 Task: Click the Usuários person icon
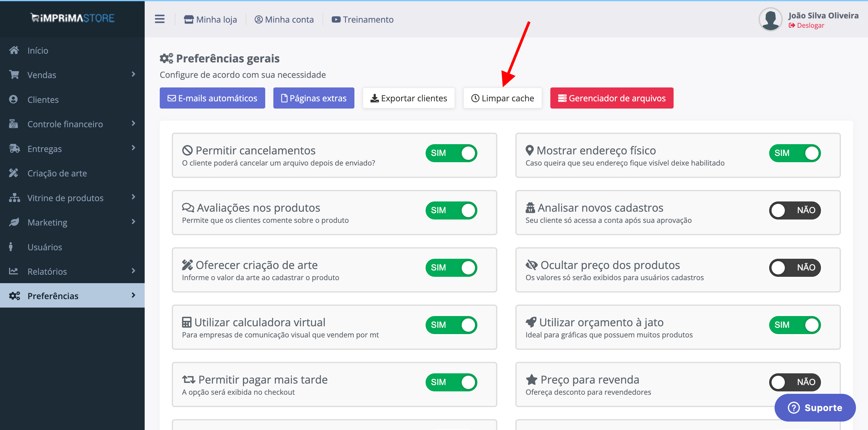[x=11, y=247]
